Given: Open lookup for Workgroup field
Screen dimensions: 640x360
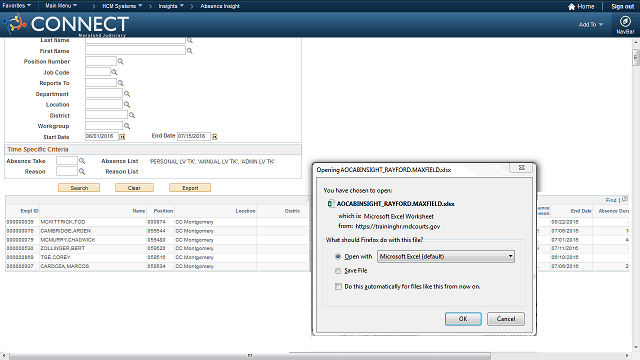Looking at the screenshot, I should (x=127, y=126).
